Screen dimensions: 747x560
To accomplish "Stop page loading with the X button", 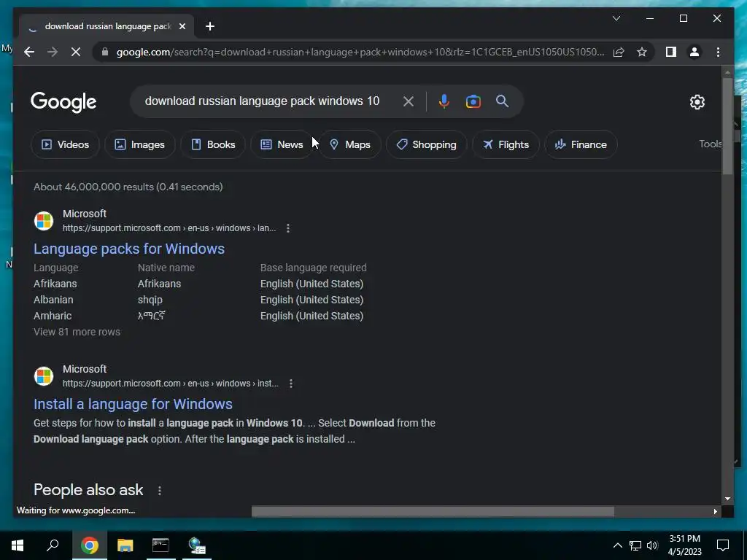I will coord(76,52).
